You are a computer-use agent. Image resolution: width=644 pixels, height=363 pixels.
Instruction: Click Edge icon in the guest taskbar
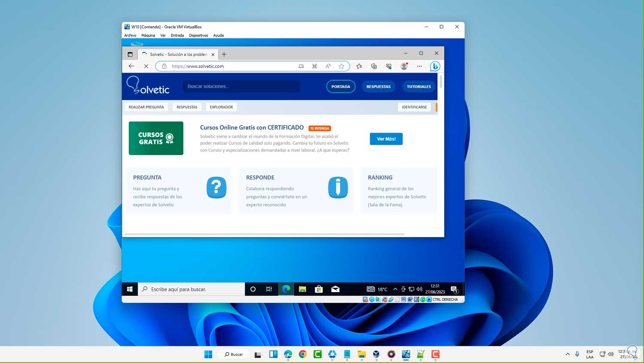[286, 289]
